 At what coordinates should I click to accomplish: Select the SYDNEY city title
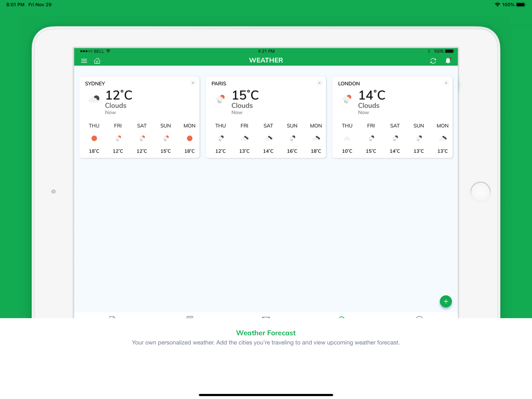pos(95,84)
